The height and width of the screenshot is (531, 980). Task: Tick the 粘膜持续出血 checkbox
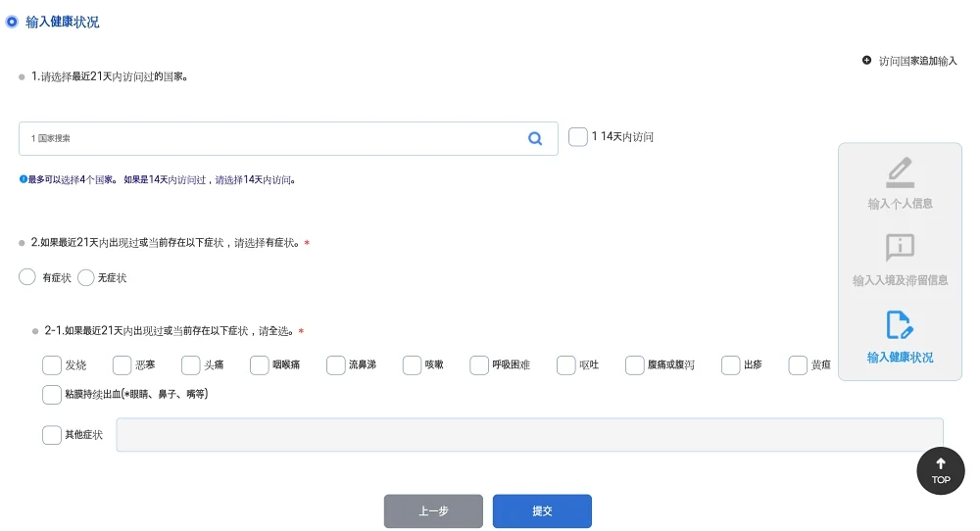pos(52,394)
